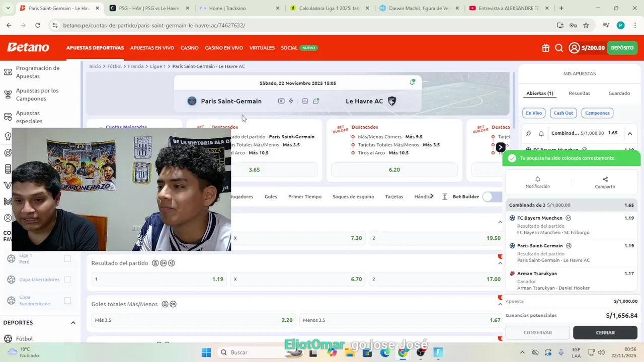Open Casino en Vivo menu item

(x=224, y=48)
